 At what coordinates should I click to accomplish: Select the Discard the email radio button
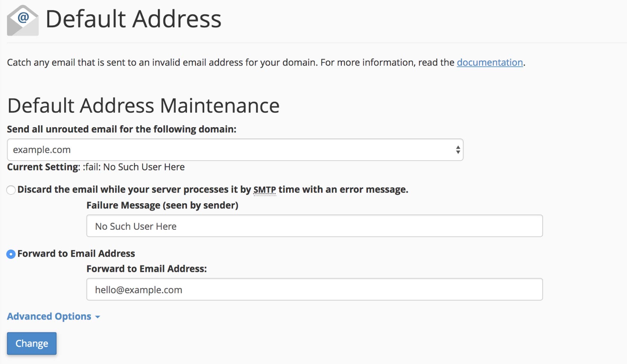tap(11, 190)
